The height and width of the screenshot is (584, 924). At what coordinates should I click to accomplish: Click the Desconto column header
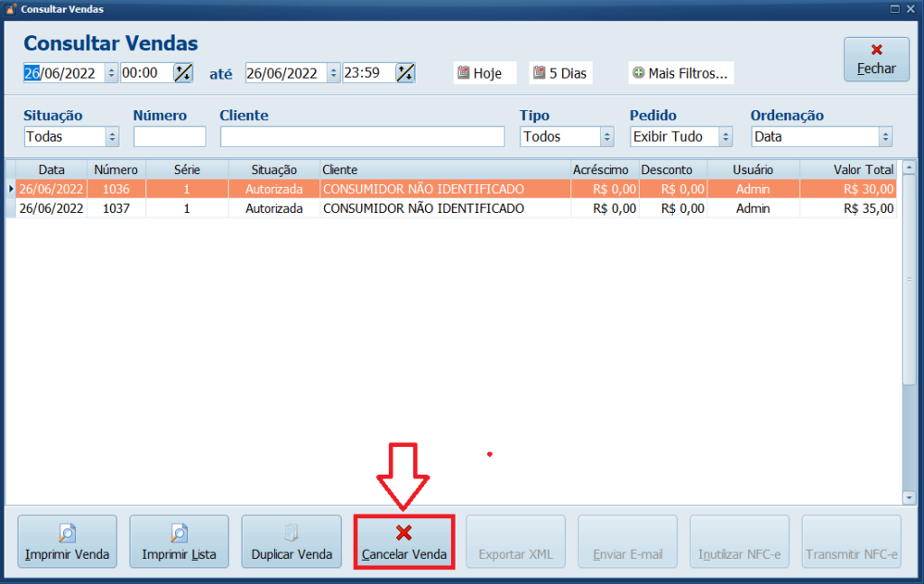(x=673, y=170)
